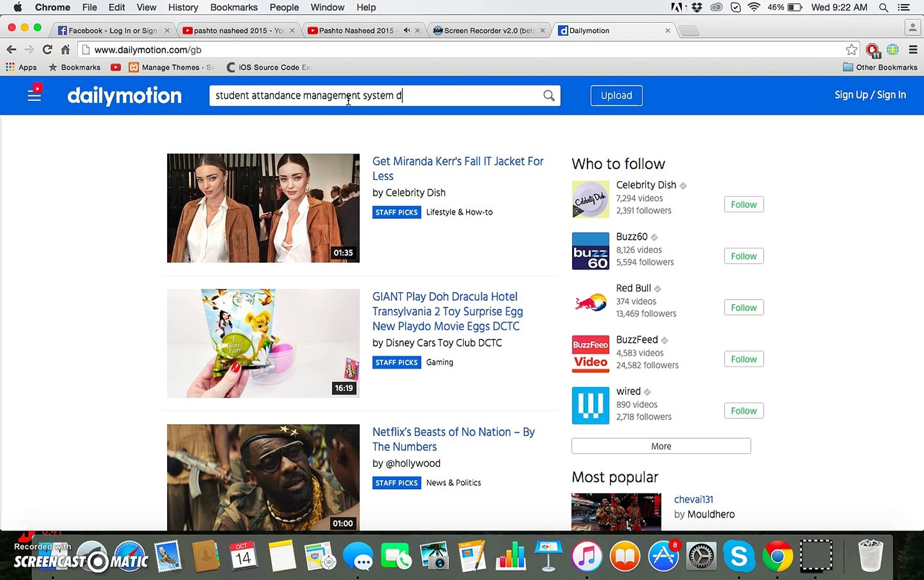The width and height of the screenshot is (924, 580).
Task: Show More channels to follow
Action: [x=661, y=446]
